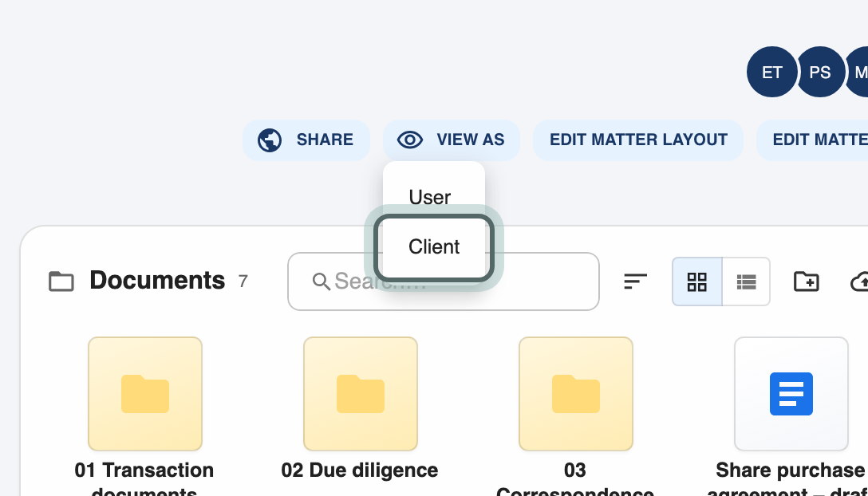Viewport: 868px width, 496px height.
Task: Click the Documents folder outline icon
Action: (61, 281)
